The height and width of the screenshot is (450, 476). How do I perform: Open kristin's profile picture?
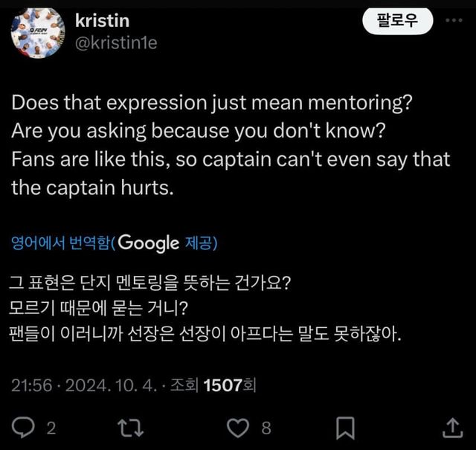[x=38, y=33]
